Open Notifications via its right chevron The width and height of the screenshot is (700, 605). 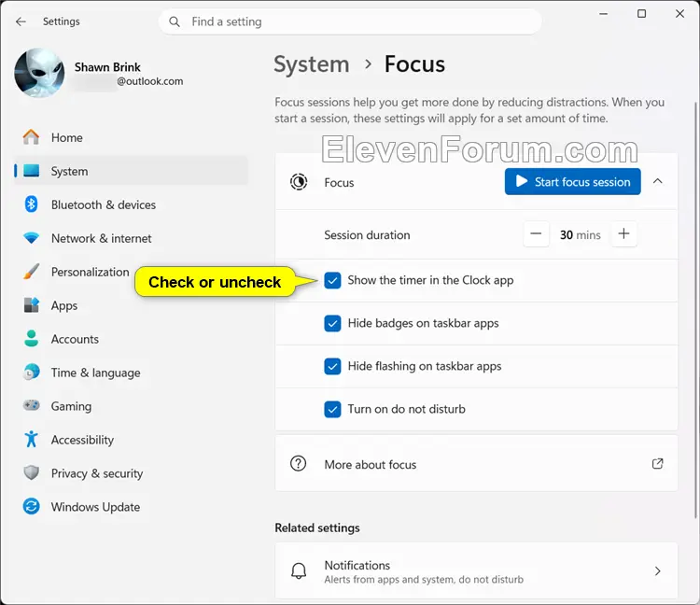tap(658, 570)
